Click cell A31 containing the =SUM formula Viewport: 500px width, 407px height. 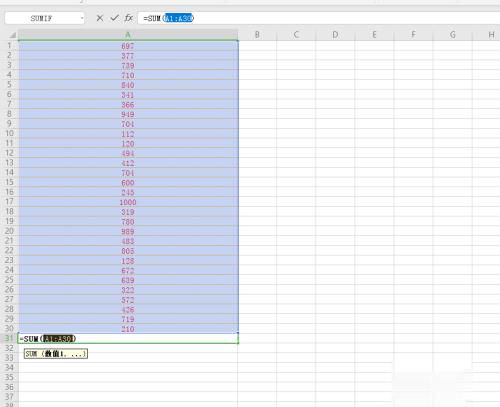click(128, 339)
